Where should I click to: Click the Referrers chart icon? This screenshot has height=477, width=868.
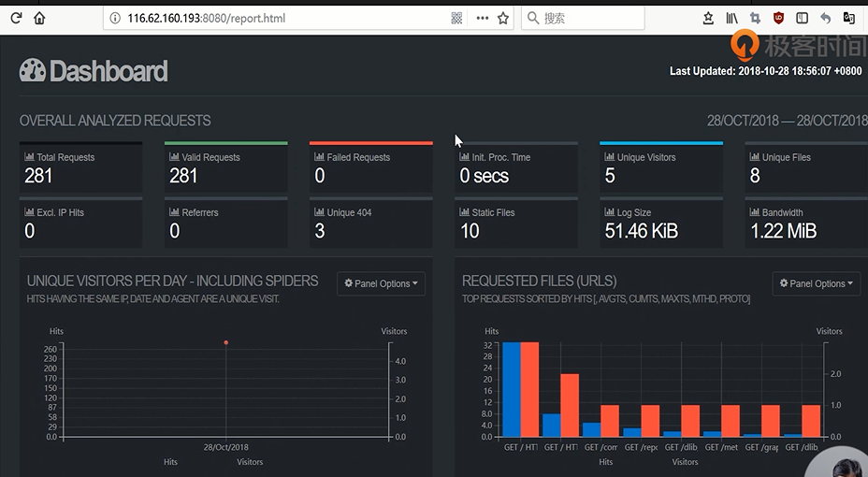tap(174, 212)
